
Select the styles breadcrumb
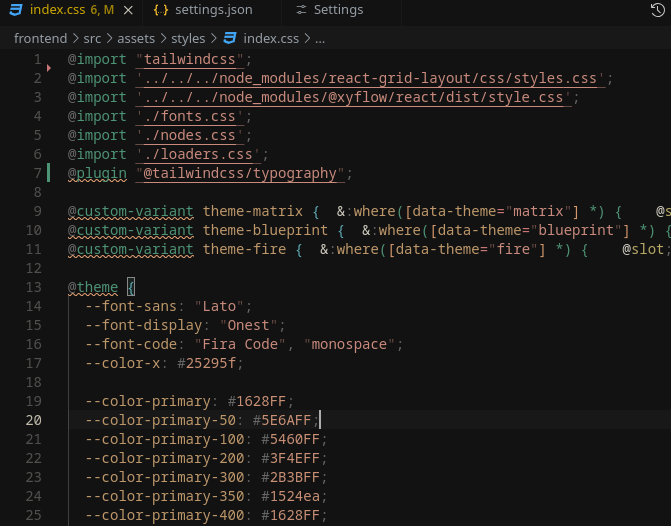pyautogui.click(x=188, y=39)
